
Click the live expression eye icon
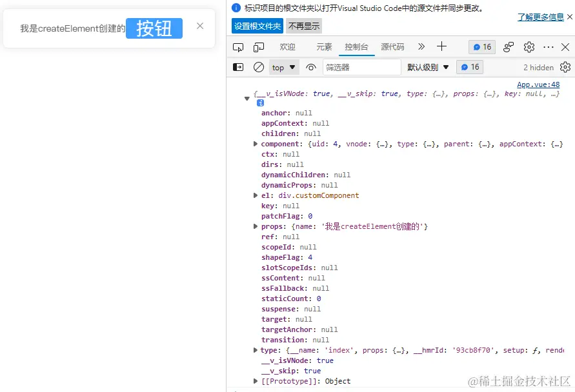[311, 68]
